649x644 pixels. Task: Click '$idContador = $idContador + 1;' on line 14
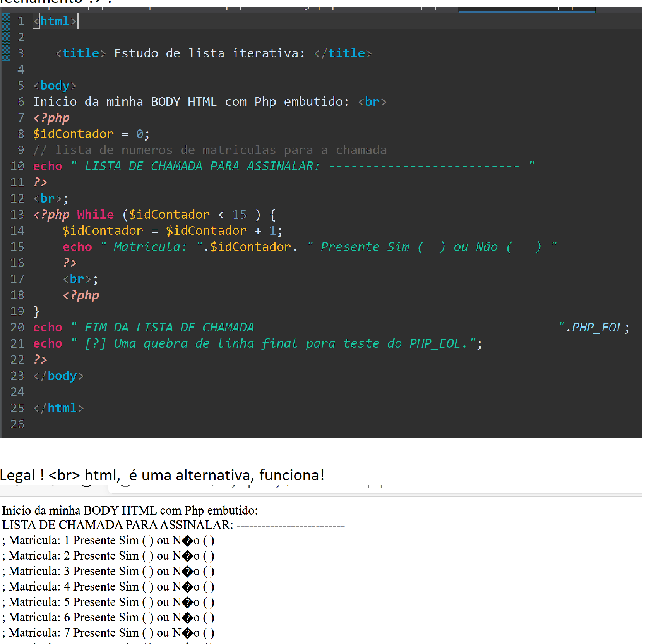pos(173,231)
